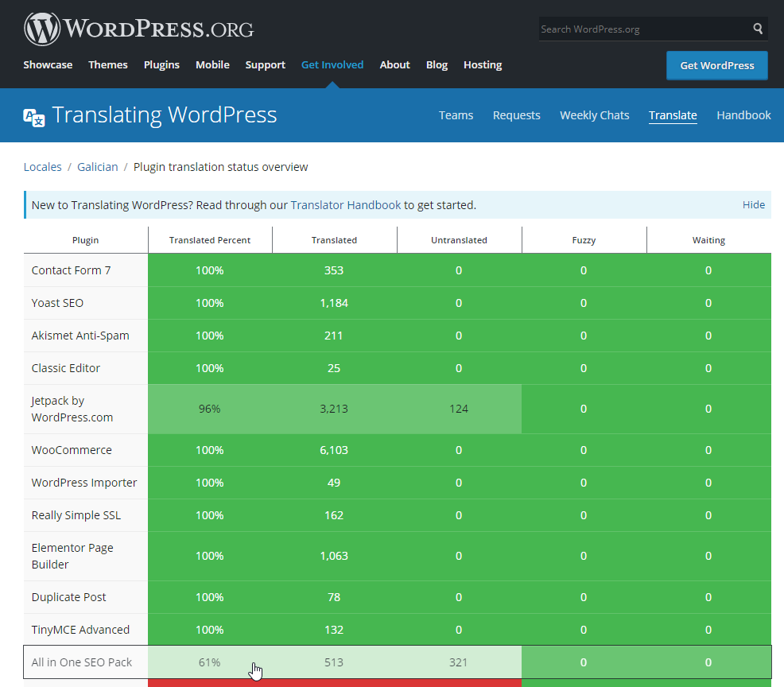Sort by Translated Percent column header
The height and width of the screenshot is (687, 784).
pos(210,240)
